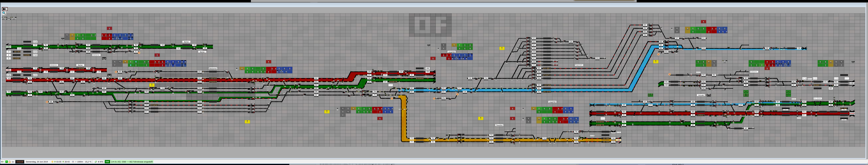Click train number display 830883

[x=17, y=58]
